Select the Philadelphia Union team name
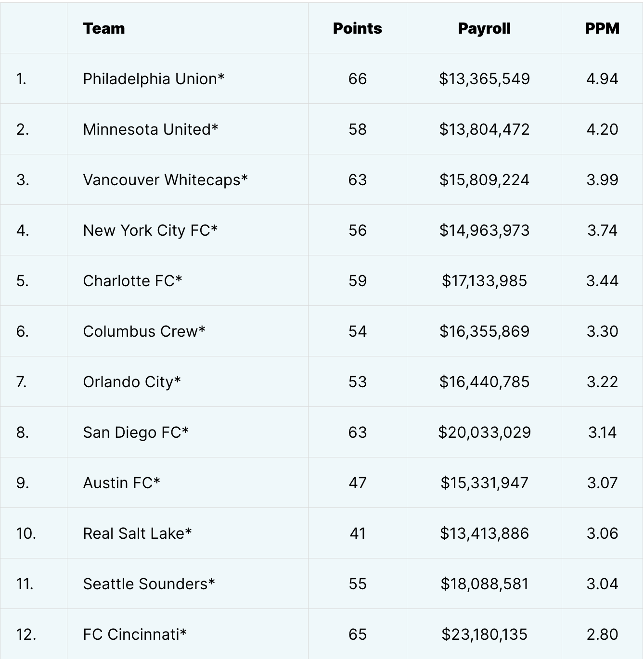 pyautogui.click(x=154, y=79)
